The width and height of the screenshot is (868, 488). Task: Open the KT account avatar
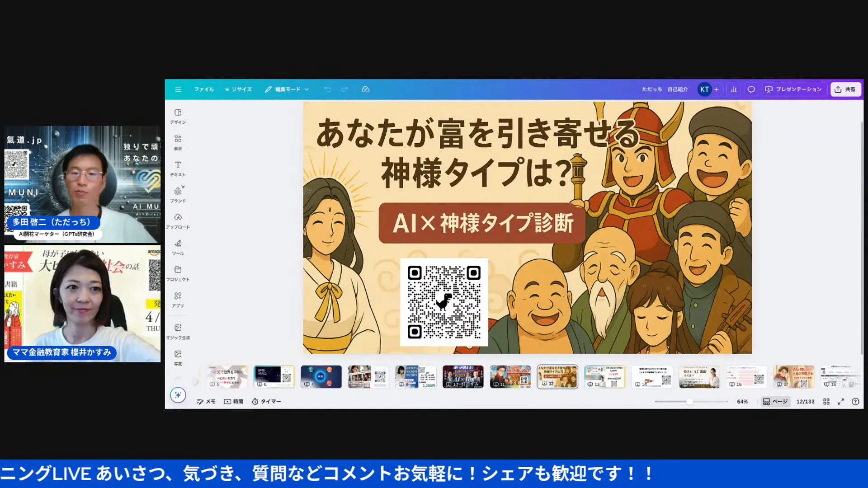(704, 89)
